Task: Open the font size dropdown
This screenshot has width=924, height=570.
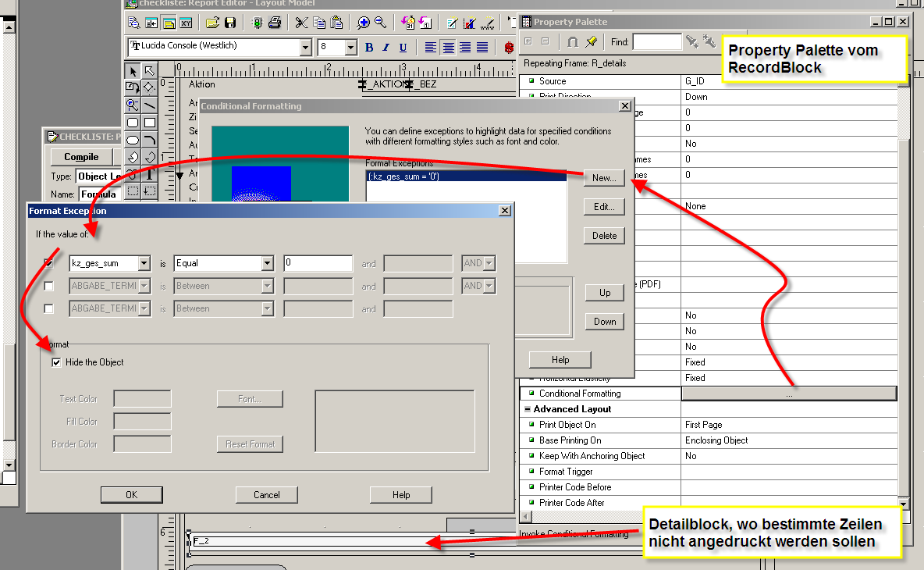Action: click(350, 47)
